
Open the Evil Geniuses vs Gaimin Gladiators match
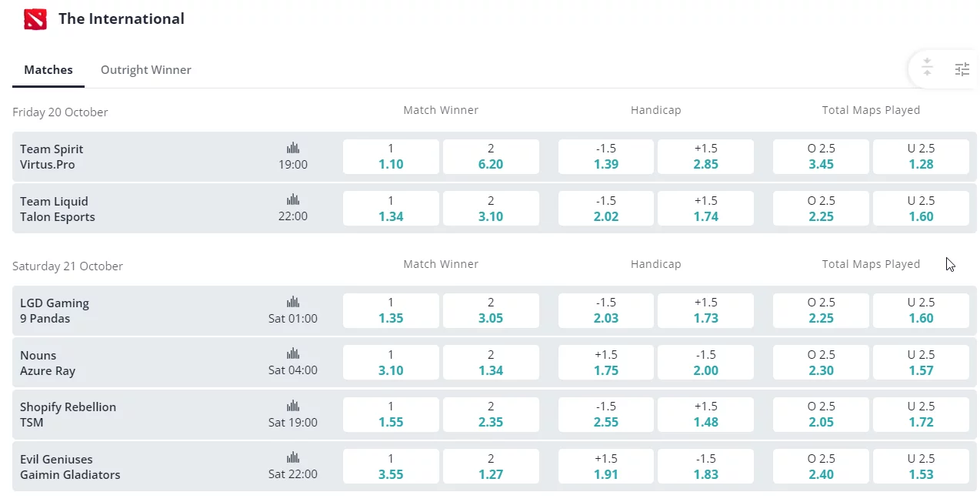tap(70, 467)
